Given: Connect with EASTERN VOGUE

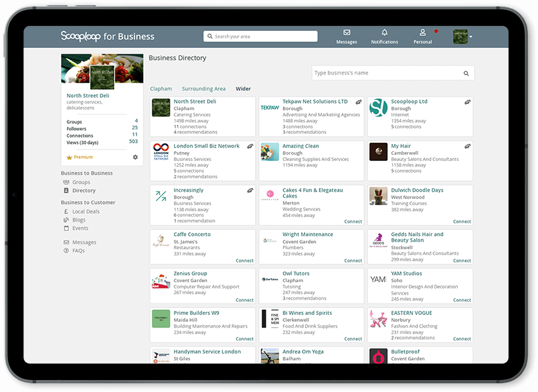Looking at the screenshot, I should click(462, 339).
